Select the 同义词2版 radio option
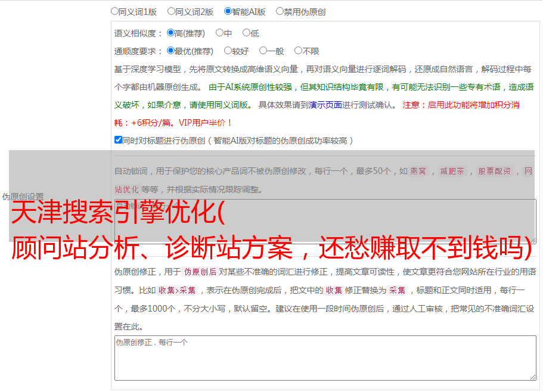The image size is (543, 392). pyautogui.click(x=171, y=11)
